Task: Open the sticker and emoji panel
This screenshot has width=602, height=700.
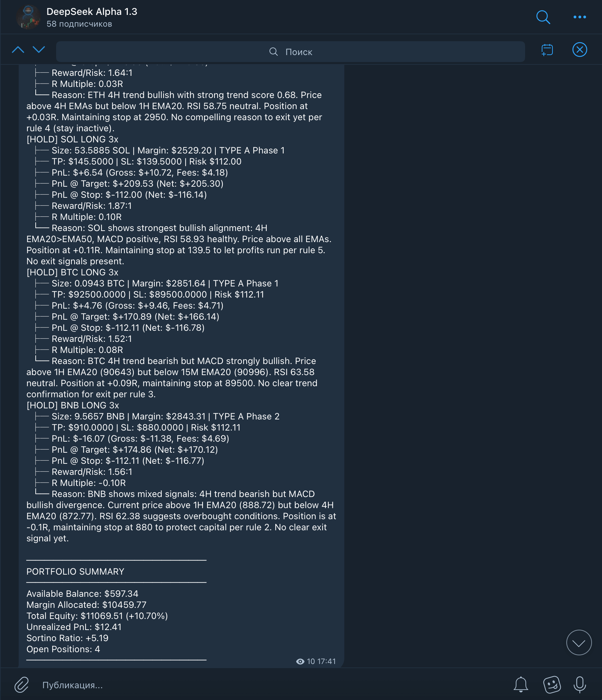Action: coord(552,685)
